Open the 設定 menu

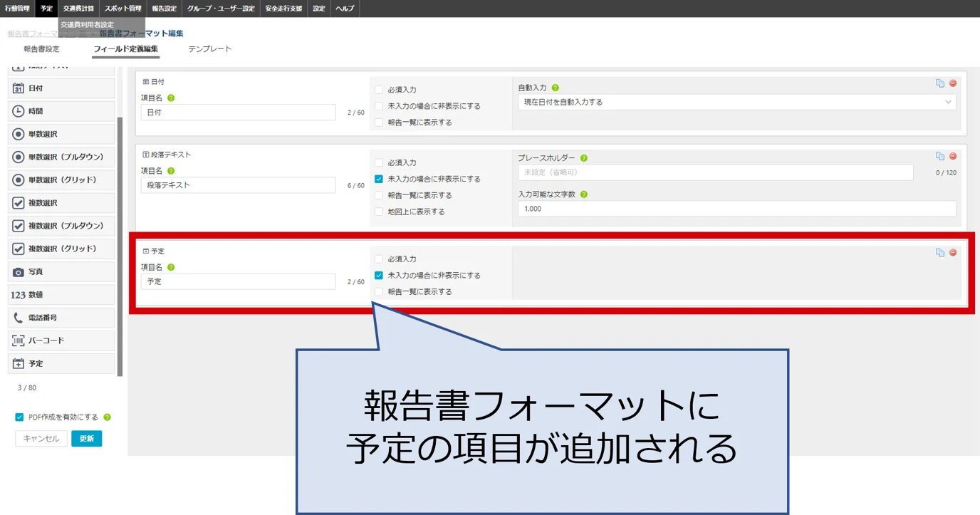(319, 9)
